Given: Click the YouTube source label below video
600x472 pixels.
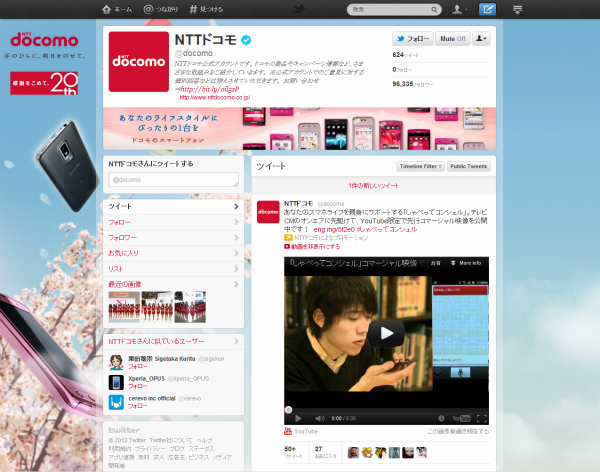Looking at the screenshot, I should click(301, 431).
